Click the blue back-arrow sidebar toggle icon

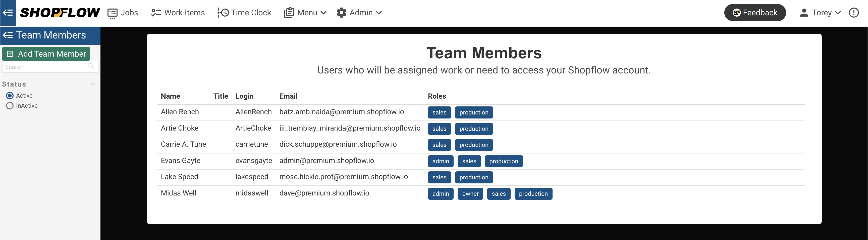[x=8, y=13]
